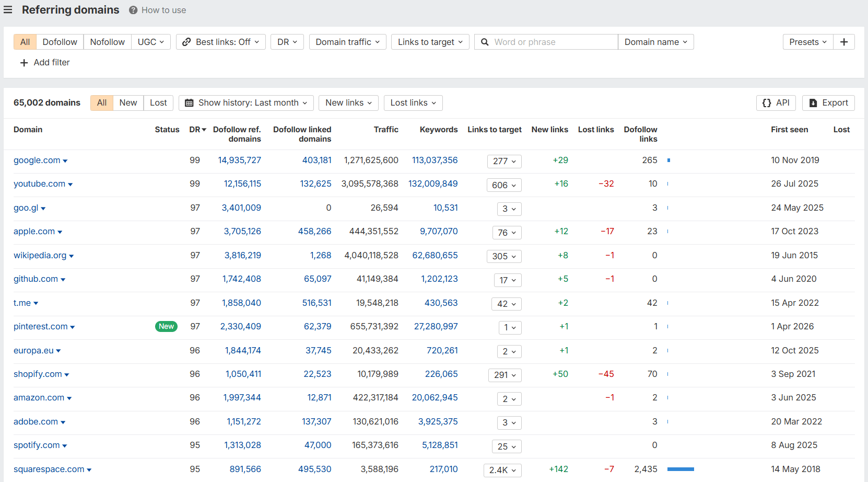Select the Nofollow filter
Screen dimensions: 868x482
[108, 42]
